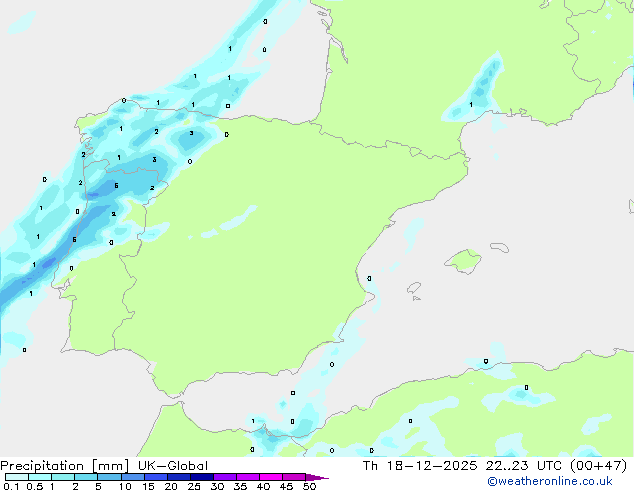Screen dimensions: 634x490
Task: Click the 'Th 18-12-2025' date text
Action: pyautogui.click(x=420, y=466)
